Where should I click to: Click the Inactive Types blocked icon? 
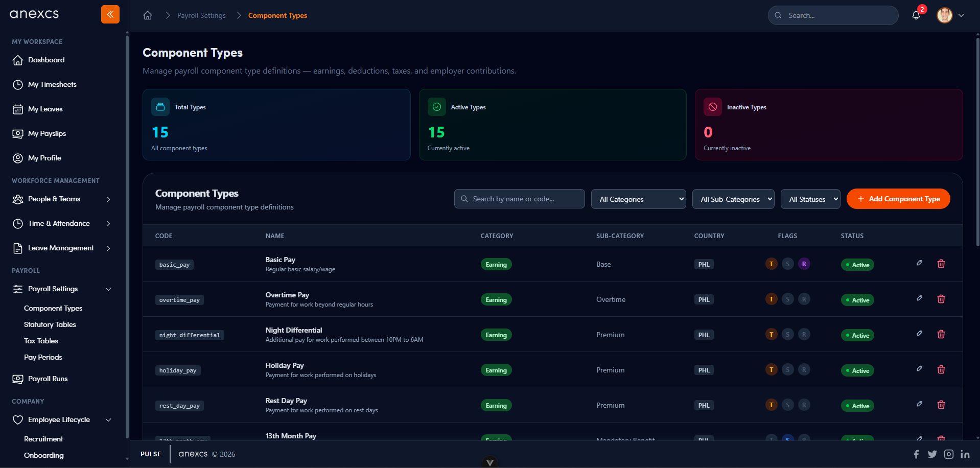(713, 107)
